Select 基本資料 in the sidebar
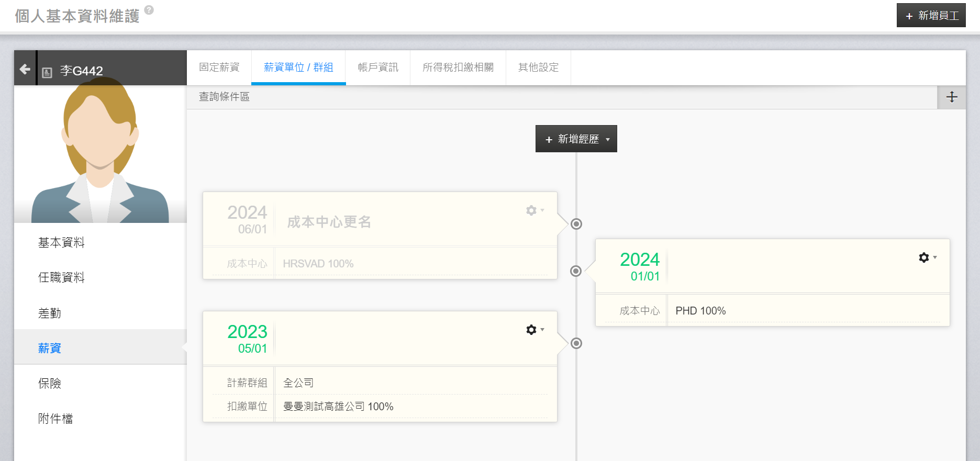Image resolution: width=980 pixels, height=461 pixels. [61, 242]
